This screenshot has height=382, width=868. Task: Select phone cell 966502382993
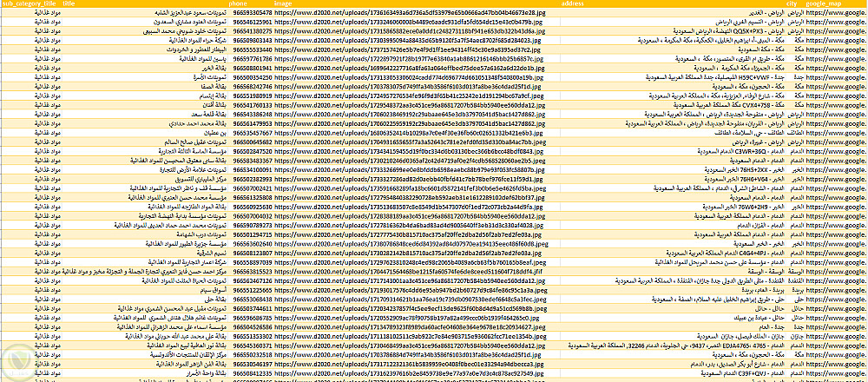252,179
